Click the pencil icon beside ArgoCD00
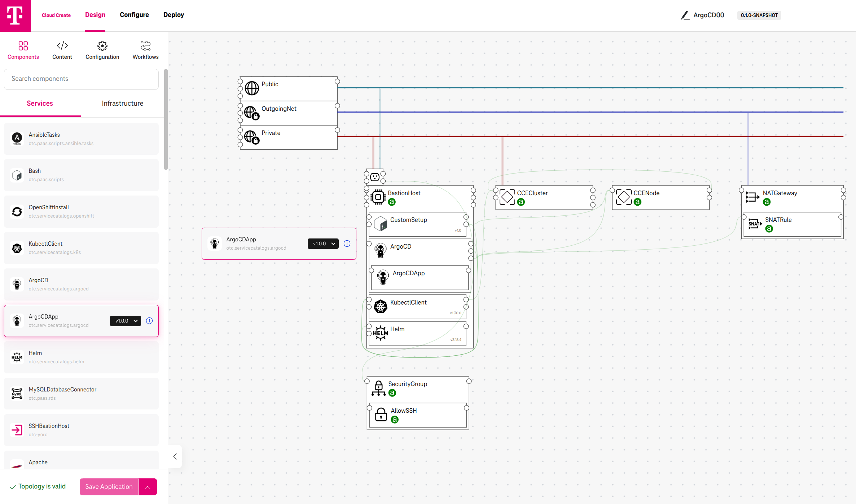This screenshot has width=856, height=504. click(x=685, y=15)
